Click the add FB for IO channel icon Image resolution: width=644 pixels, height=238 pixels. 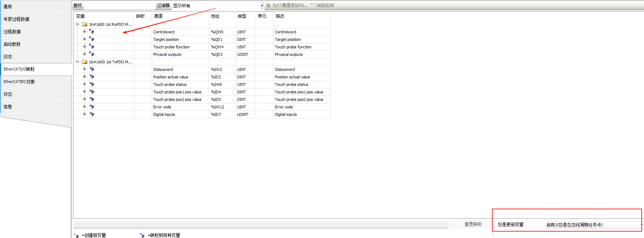click(x=268, y=6)
